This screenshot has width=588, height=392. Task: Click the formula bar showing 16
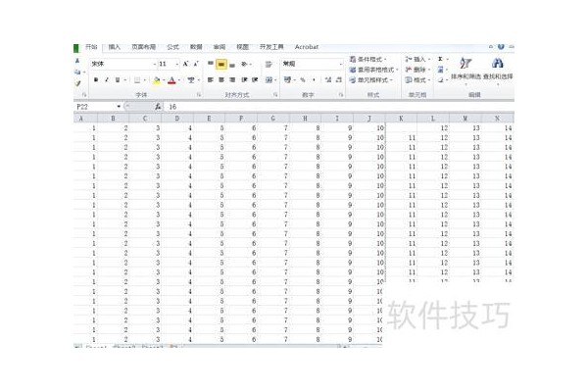340,107
